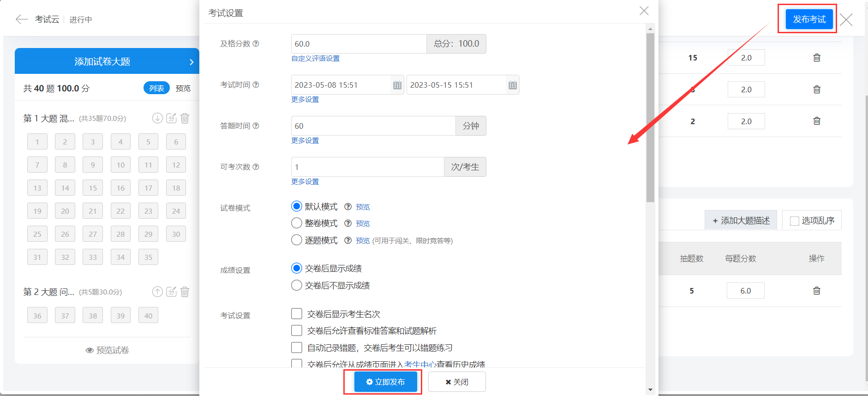
Task: Click move-down arrow icon for 第1大题
Action: [157, 118]
